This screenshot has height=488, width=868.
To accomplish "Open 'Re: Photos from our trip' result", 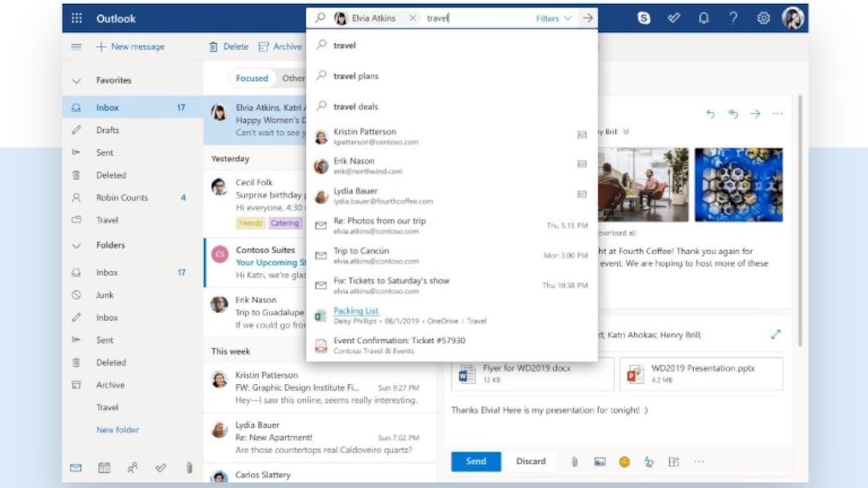I will [452, 225].
